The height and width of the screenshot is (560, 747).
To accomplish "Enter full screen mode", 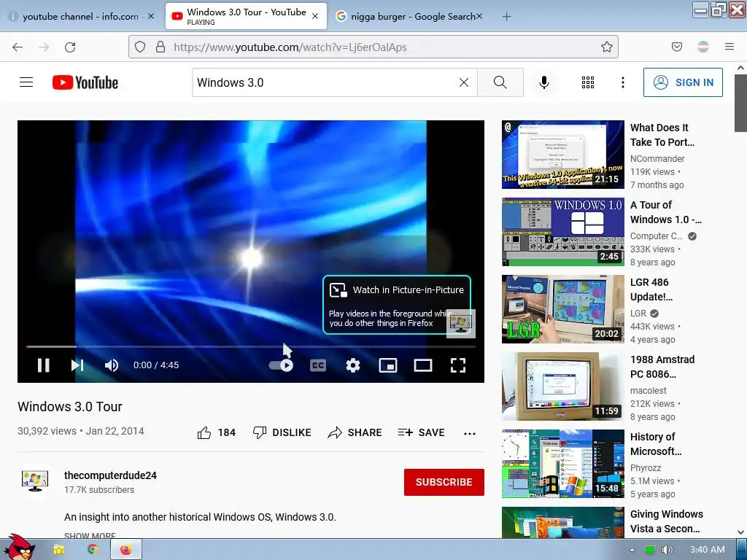I will 458,365.
